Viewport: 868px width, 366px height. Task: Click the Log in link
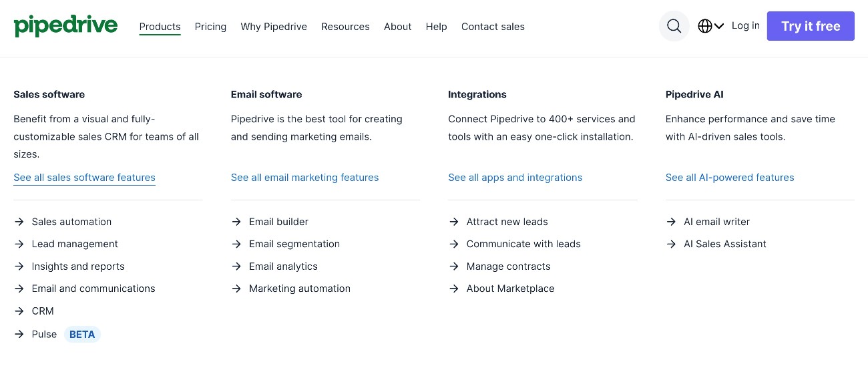745,25
